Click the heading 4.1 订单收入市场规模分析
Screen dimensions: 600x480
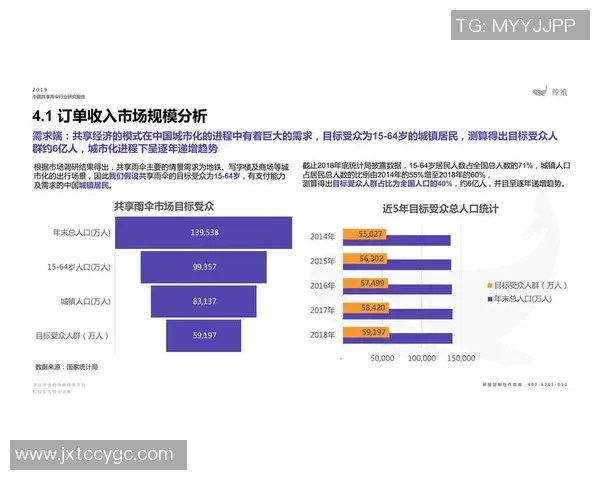(120, 116)
